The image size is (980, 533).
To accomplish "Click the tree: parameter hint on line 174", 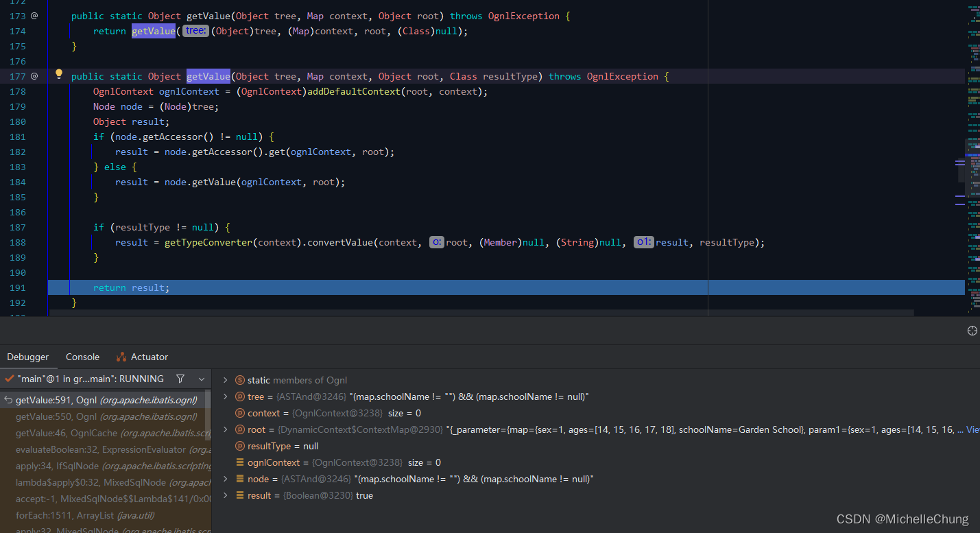I will (195, 31).
